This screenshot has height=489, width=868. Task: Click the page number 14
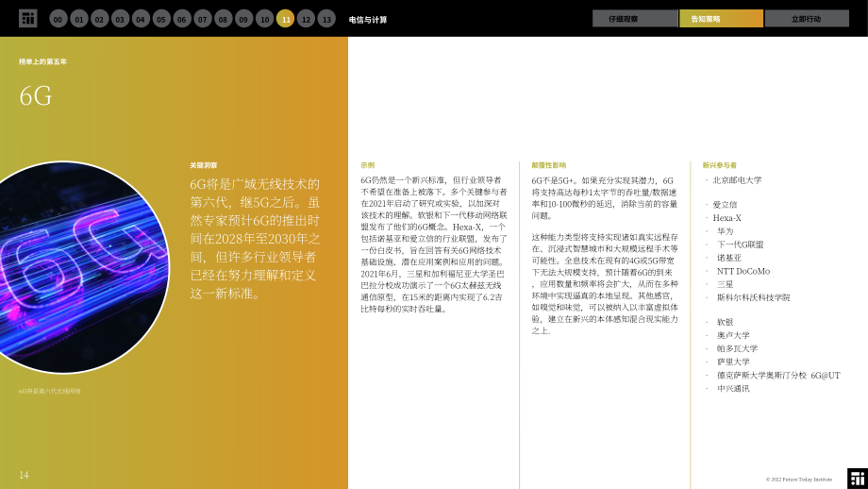coord(24,475)
